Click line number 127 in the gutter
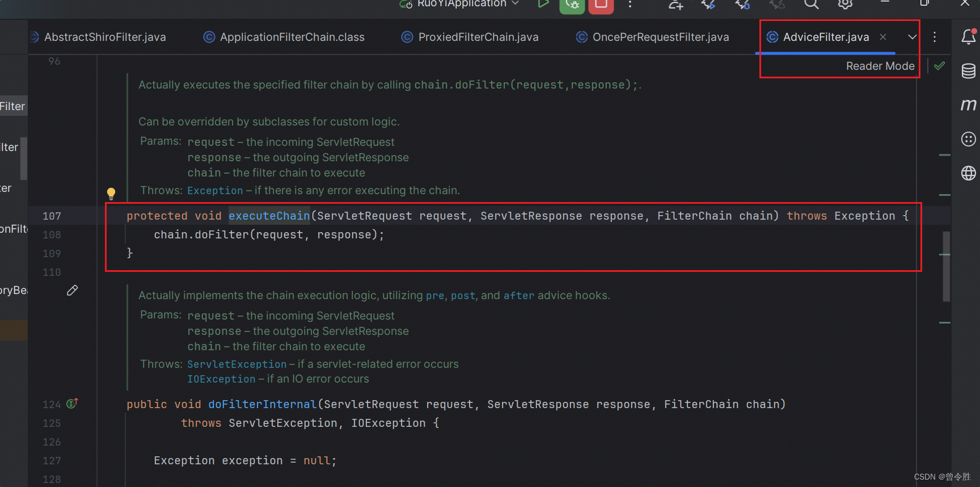The image size is (980, 487). (52, 460)
